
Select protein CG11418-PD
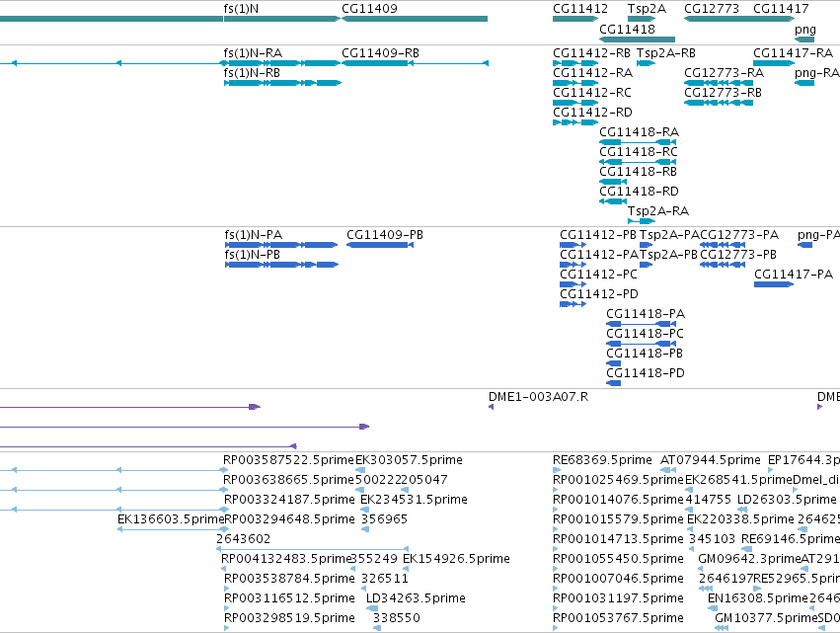613,384
